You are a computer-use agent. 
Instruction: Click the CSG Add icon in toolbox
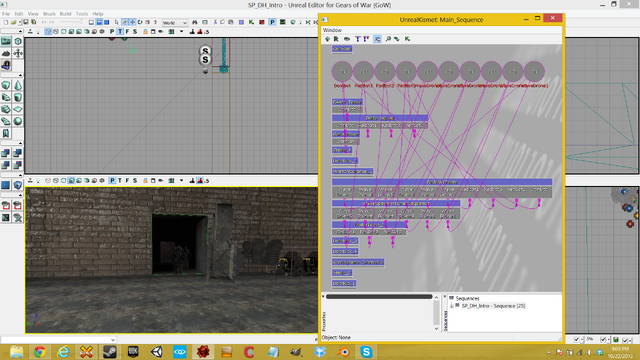tap(6, 153)
